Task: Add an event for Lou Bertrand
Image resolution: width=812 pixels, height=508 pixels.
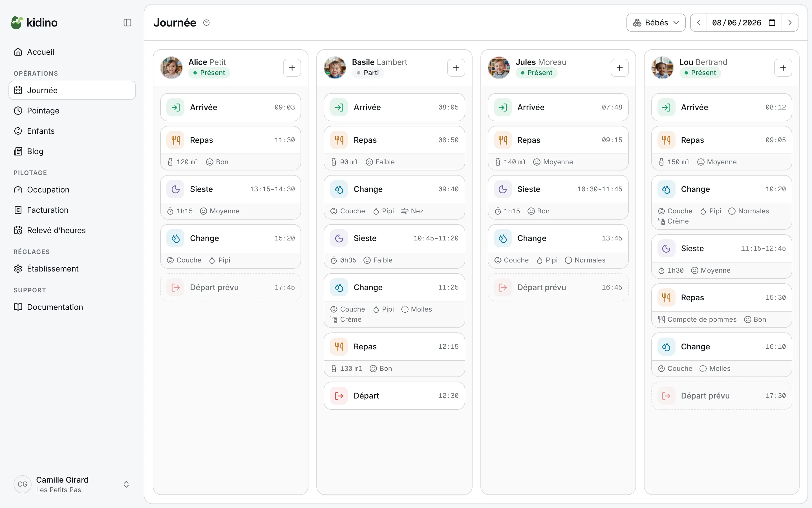Action: 783,68
